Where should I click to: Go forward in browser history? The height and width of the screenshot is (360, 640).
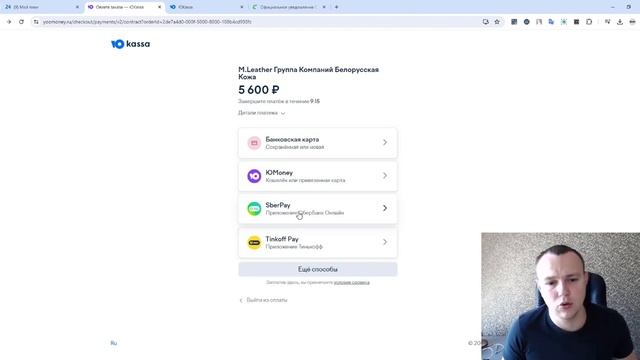9,22
